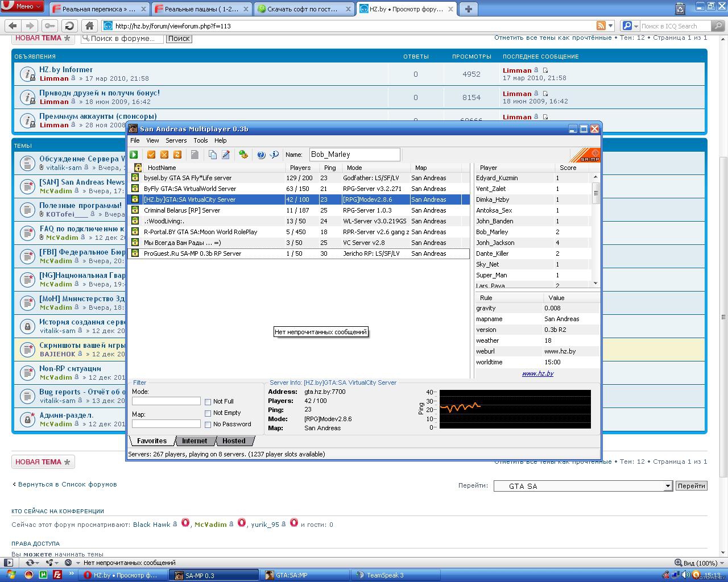This screenshot has height=582, width=728.
Task: Switch to Скачать софт browser tab
Action: tap(304, 9)
